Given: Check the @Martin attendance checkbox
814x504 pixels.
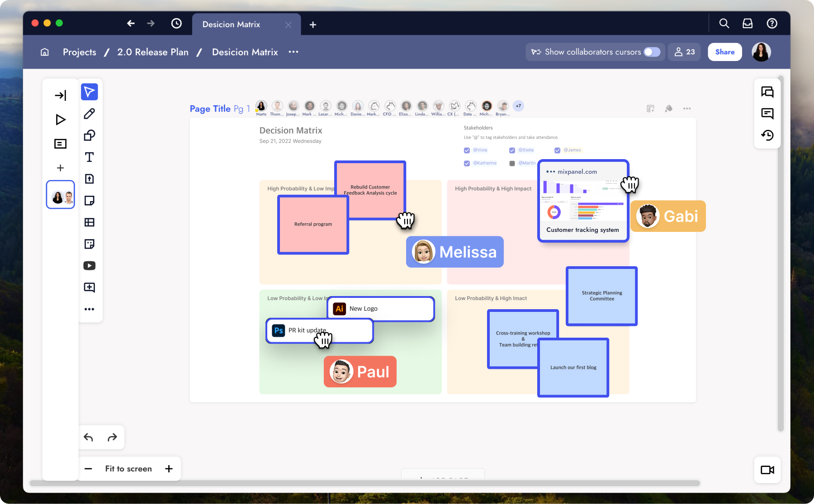Looking at the screenshot, I should (x=512, y=163).
